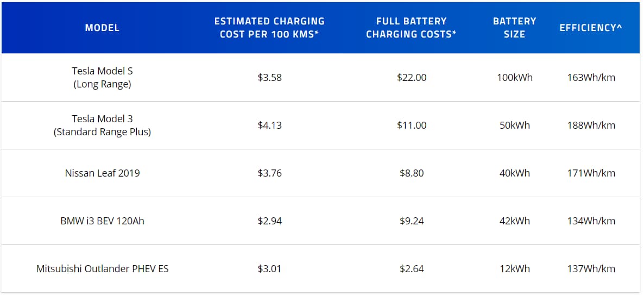Select the BMW i3 BEV 120Ah cell

pyautogui.click(x=102, y=221)
